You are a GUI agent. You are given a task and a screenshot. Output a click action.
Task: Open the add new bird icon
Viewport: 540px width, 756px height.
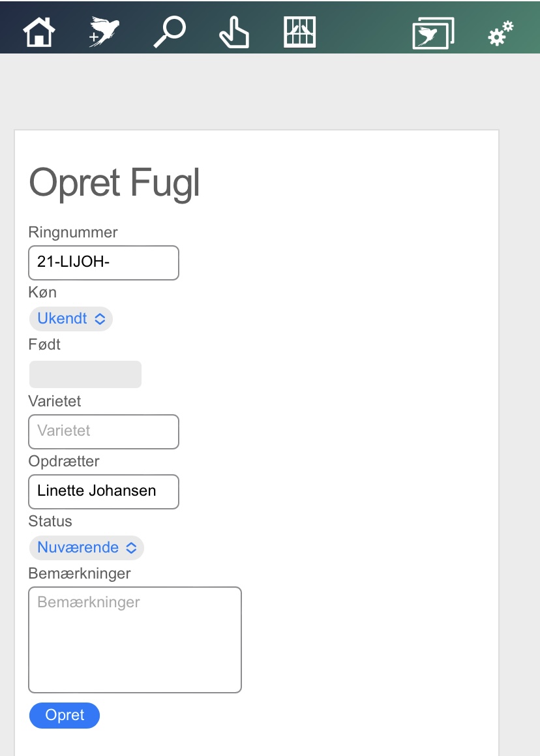104,32
